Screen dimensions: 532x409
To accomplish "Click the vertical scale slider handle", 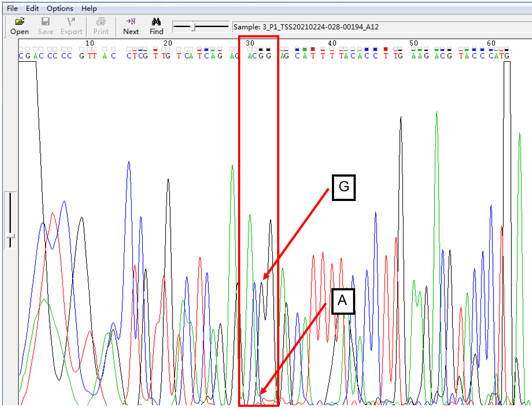I will click(x=10, y=236).
